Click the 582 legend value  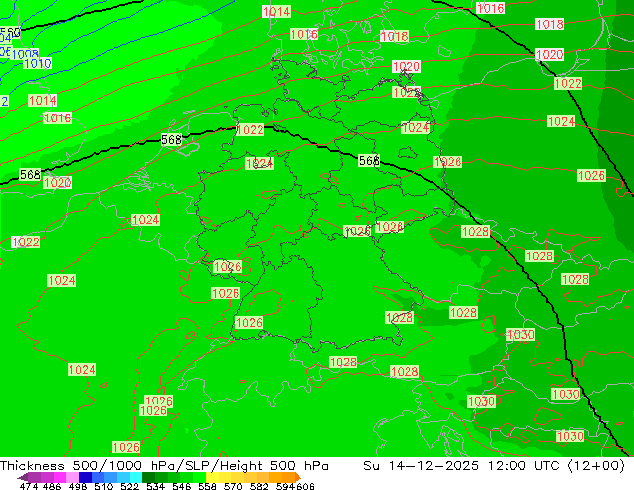tap(259, 486)
